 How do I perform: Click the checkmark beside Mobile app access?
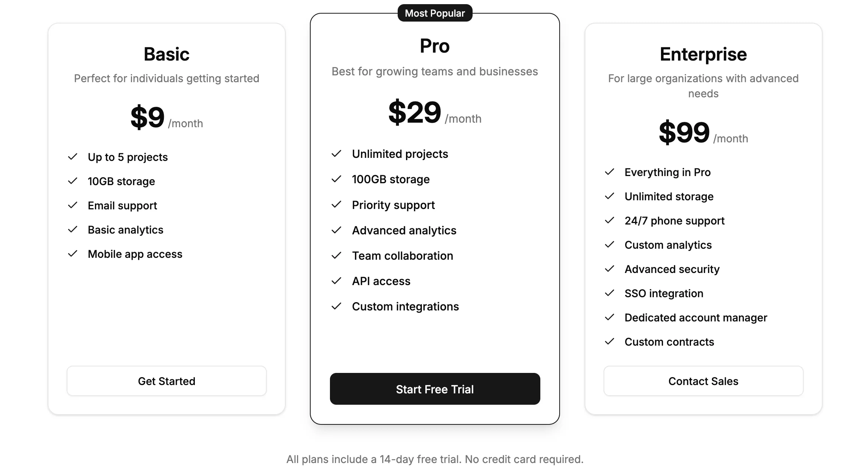coord(73,254)
